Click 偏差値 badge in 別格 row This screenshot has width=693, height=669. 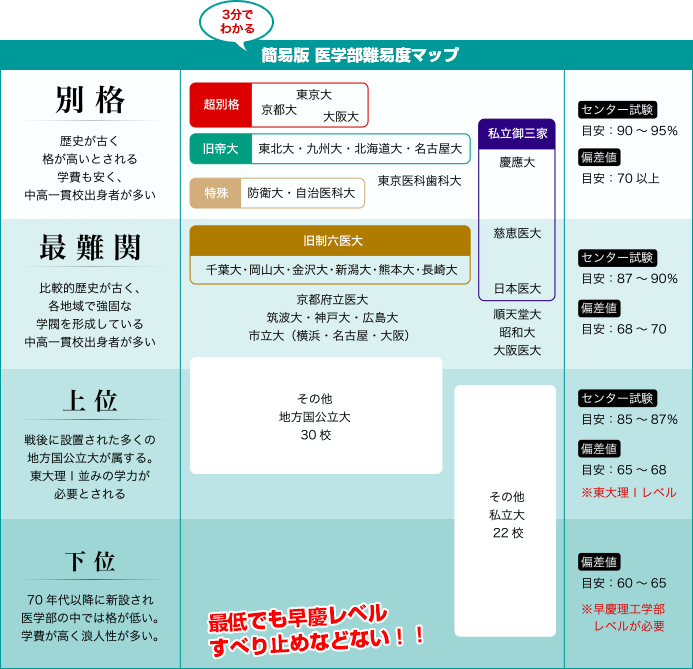pyautogui.click(x=599, y=157)
